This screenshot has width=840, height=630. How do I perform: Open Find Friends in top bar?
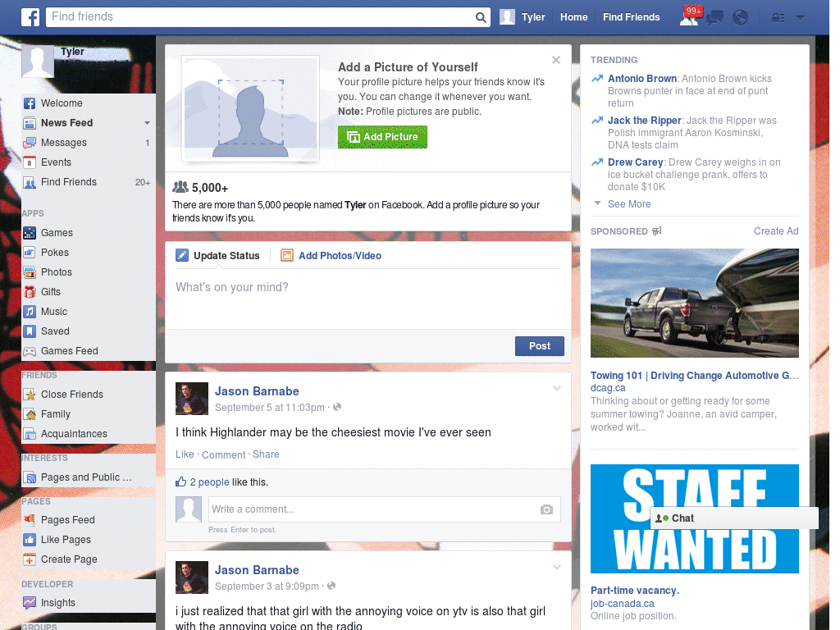[x=631, y=17]
